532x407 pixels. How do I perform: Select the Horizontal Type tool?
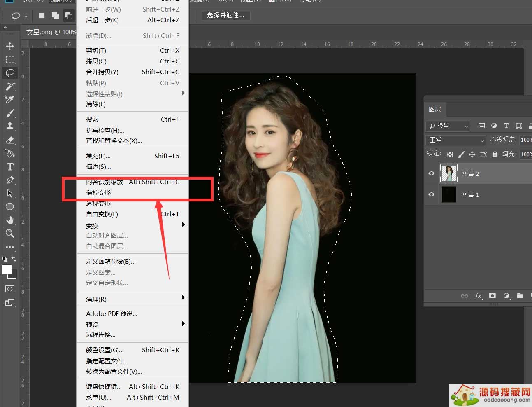pyautogui.click(x=10, y=167)
